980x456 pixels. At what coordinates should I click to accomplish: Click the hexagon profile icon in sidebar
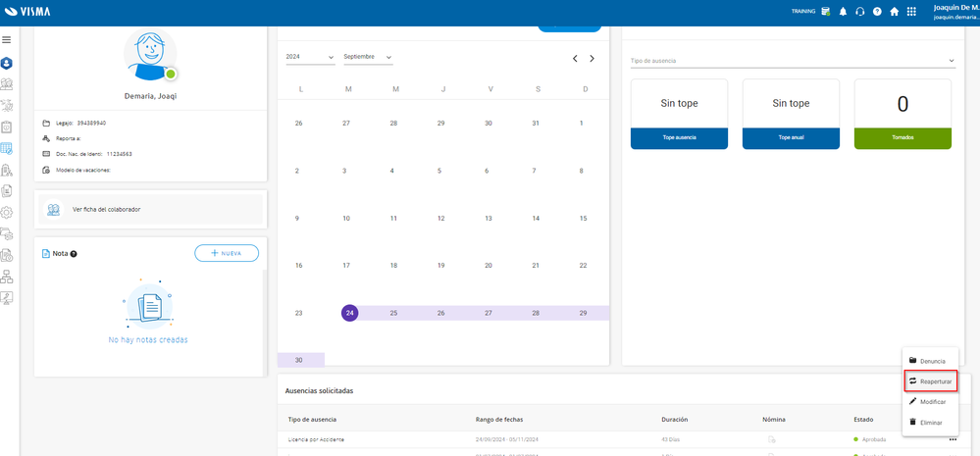click(7, 63)
